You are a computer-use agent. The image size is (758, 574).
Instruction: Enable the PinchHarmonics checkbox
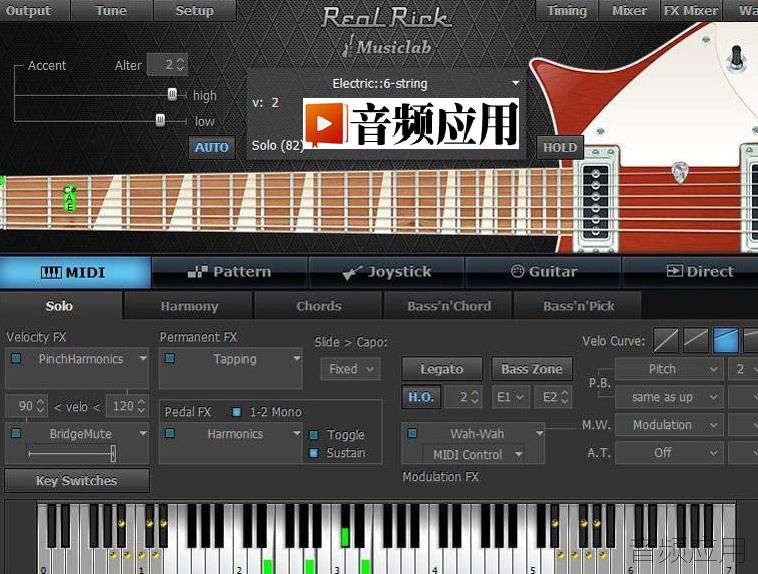coord(16,359)
